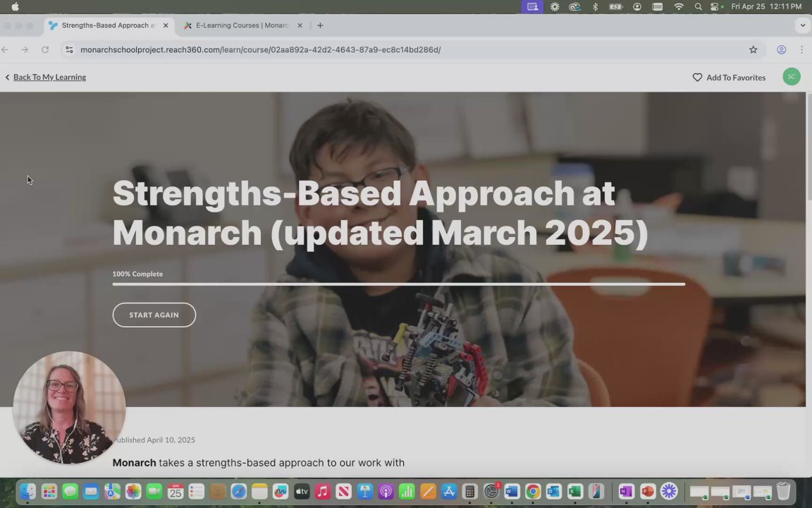Viewport: 812px width, 508px height.
Task: View site information icon in address bar
Action: pos(69,50)
